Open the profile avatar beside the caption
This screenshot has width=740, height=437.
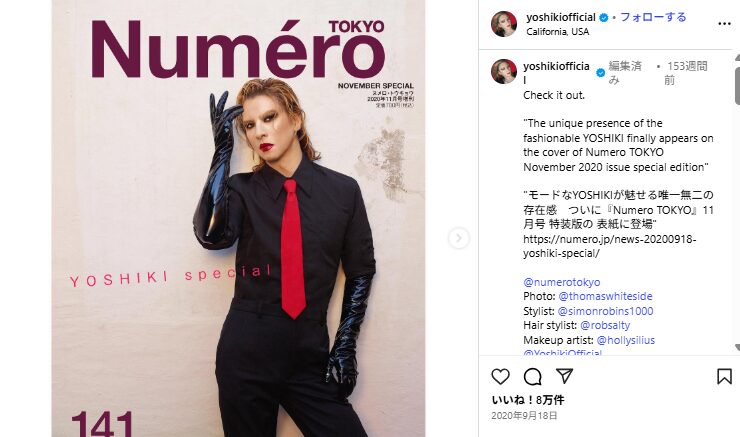tap(504, 72)
